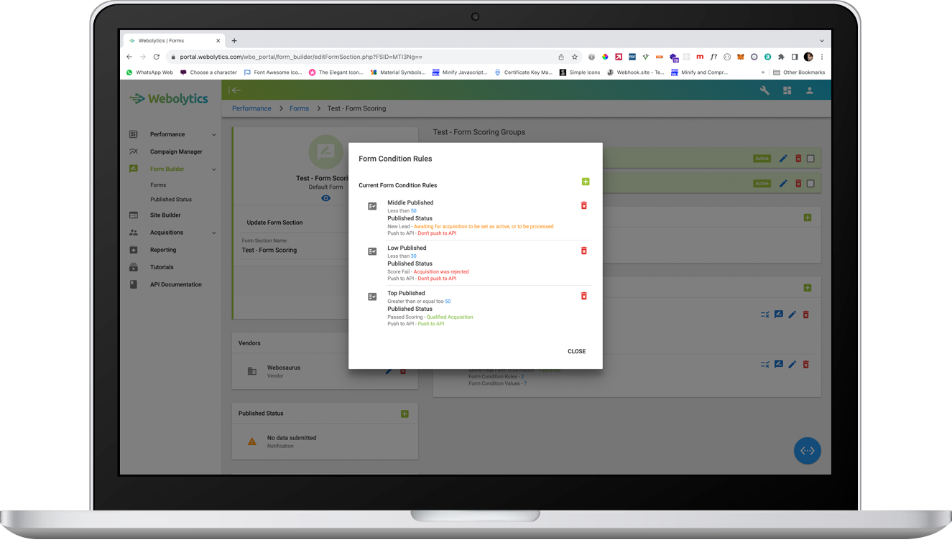952x560 pixels.
Task: Select the Webolytics | Forms browser tab
Action: point(173,41)
